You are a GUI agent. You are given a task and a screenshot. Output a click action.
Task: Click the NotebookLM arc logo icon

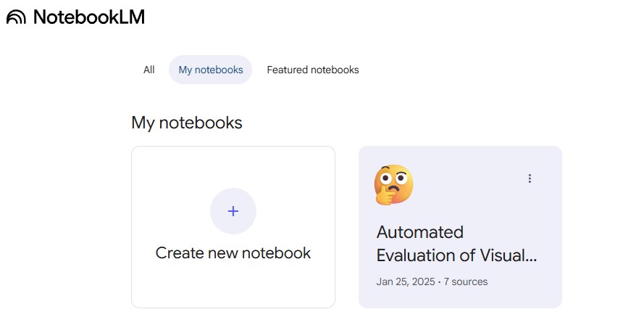tap(16, 17)
